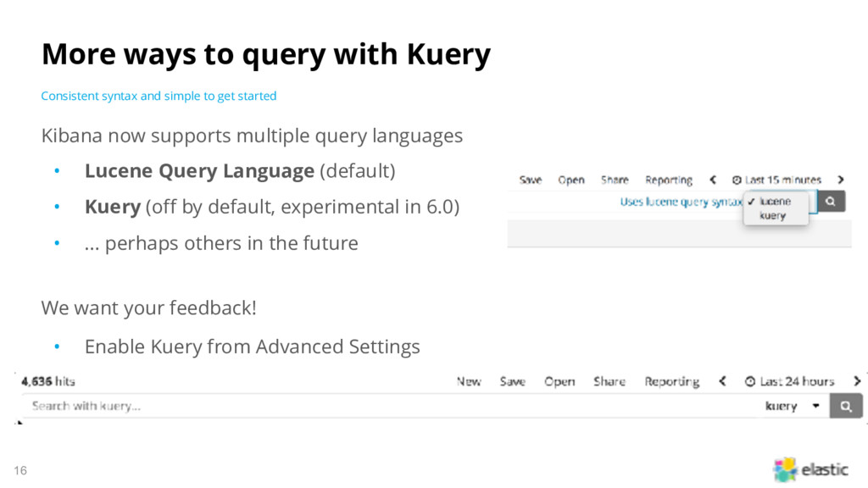Click the clock icon beside Last 15 minutes
Image resolution: width=868 pixels, height=488 pixels.
pos(737,180)
